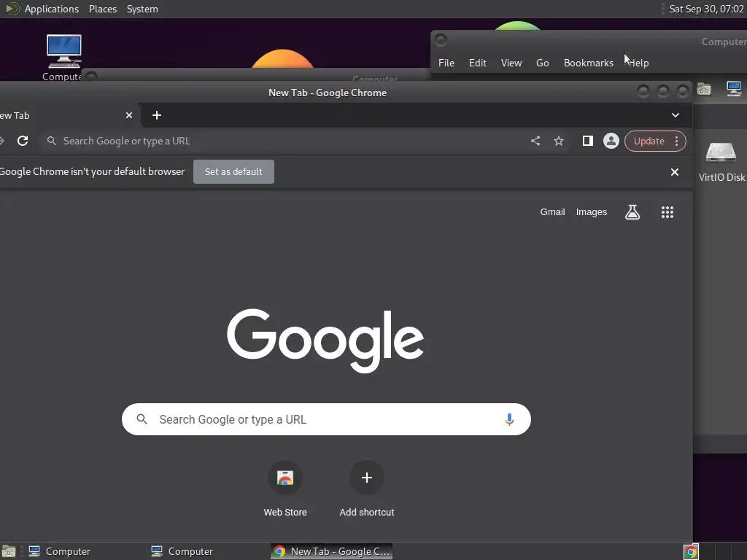Screen dimensions: 747x560
Task: Set Chrome as default browser
Action: point(233,172)
